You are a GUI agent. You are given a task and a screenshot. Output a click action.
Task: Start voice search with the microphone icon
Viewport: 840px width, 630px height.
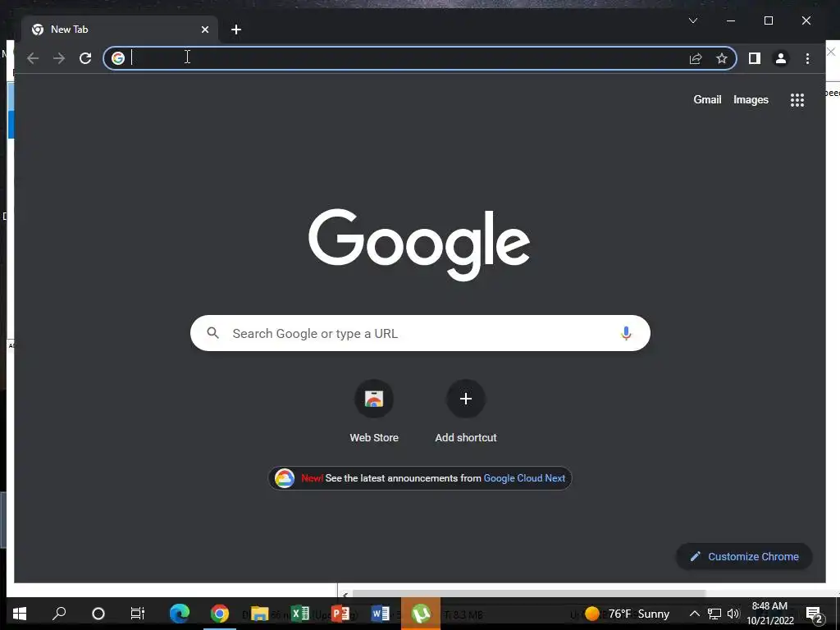pos(626,333)
